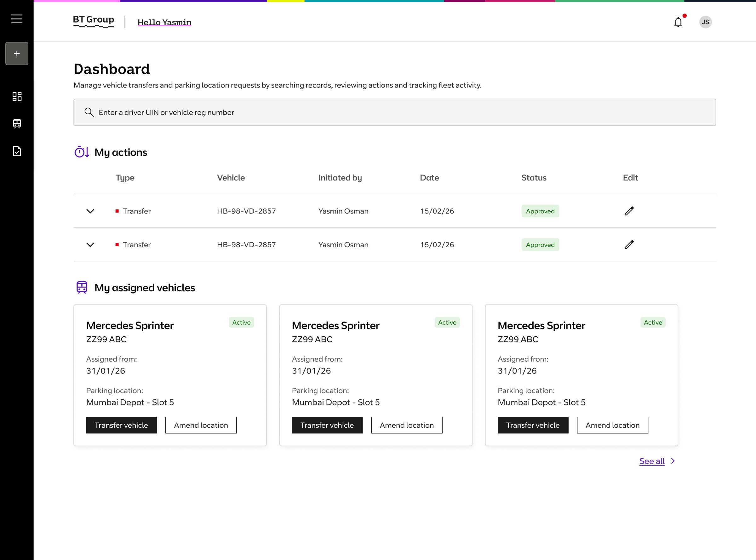Open the document checkmark icon in sidebar
This screenshot has width=756, height=560.
click(17, 151)
